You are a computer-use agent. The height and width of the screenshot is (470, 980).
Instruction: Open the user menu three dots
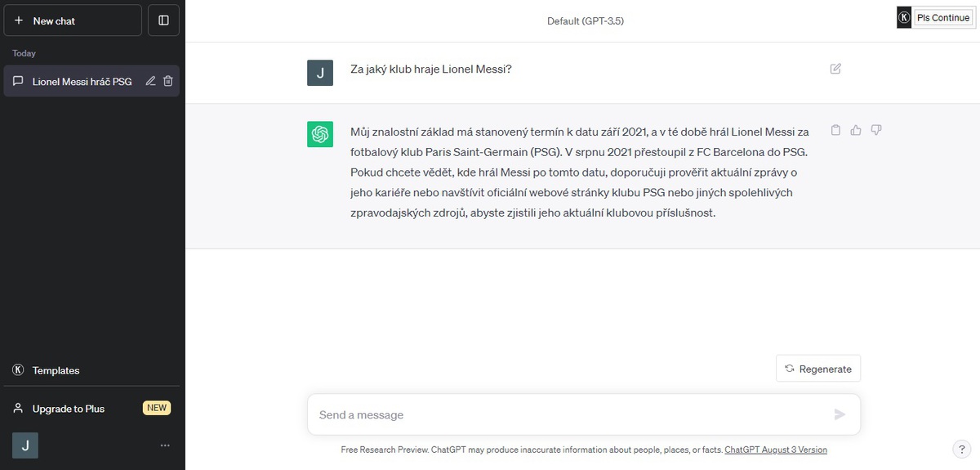(165, 445)
